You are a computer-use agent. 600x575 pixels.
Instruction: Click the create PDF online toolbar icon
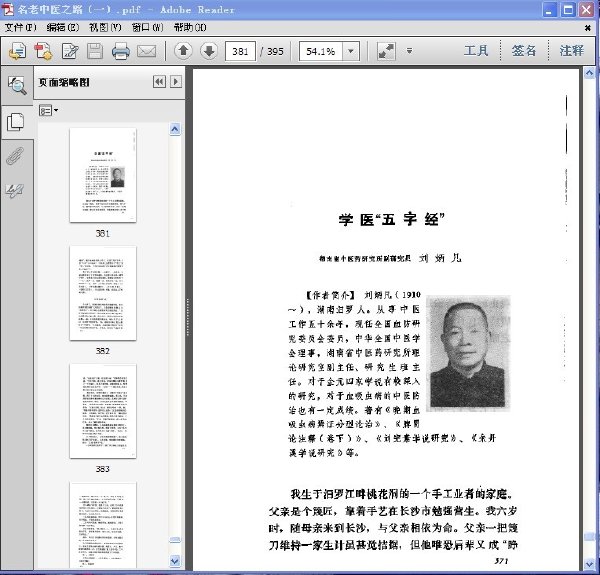pos(17,50)
